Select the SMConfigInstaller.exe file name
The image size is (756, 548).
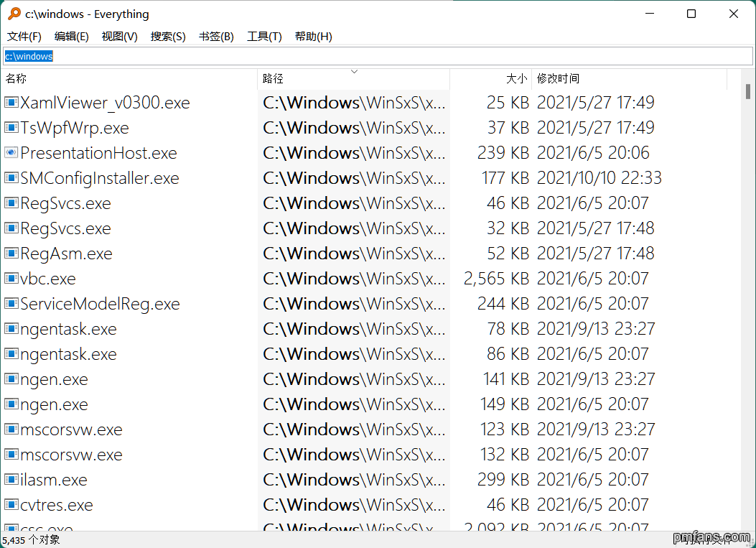coord(100,179)
